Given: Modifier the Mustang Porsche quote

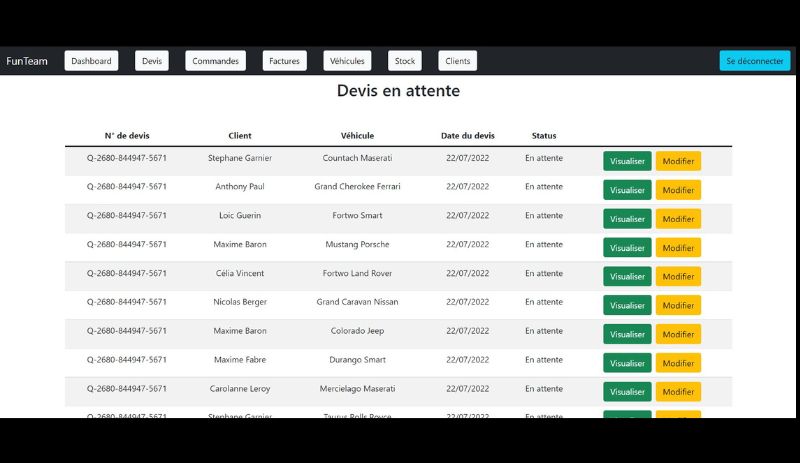Looking at the screenshot, I should tap(678, 248).
